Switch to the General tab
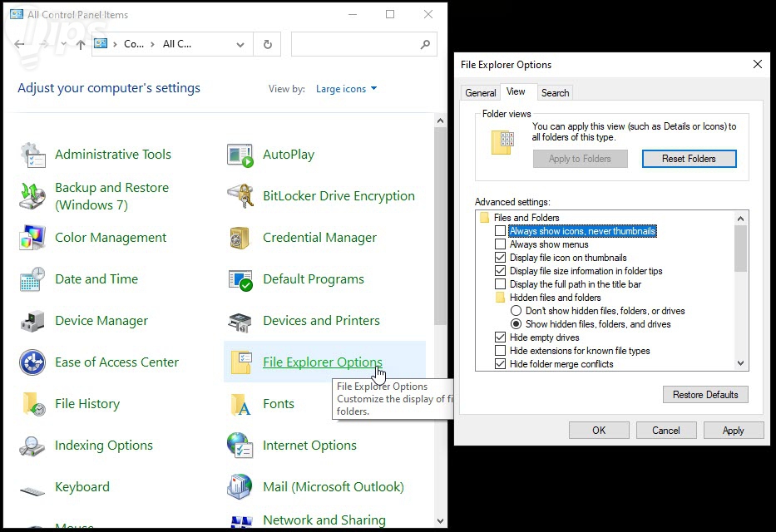776x532 pixels. (x=481, y=93)
